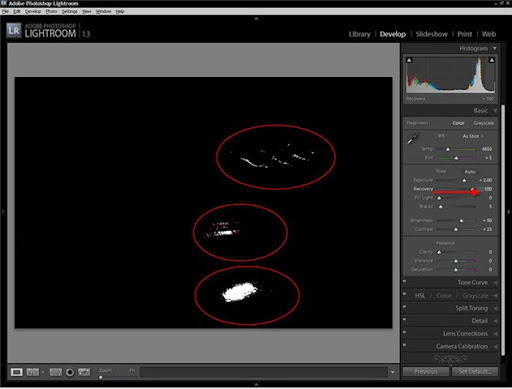Viewport: 512px width, 389px height.
Task: Toggle the HSL panel on/off switch
Action: pyautogui.click(x=404, y=294)
